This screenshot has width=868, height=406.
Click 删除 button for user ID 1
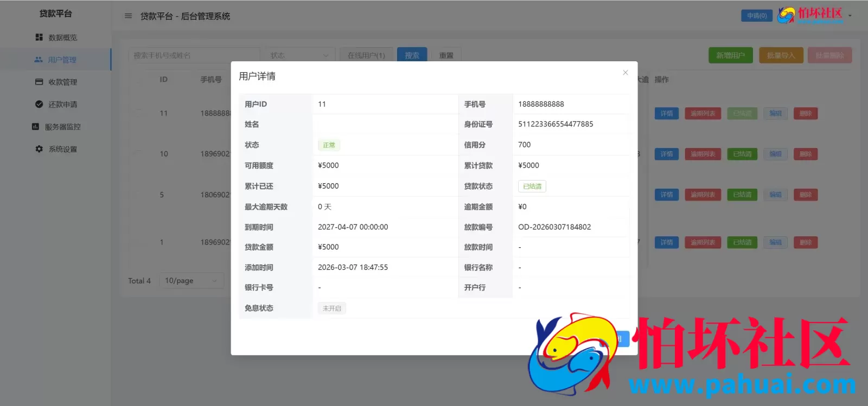click(x=806, y=242)
